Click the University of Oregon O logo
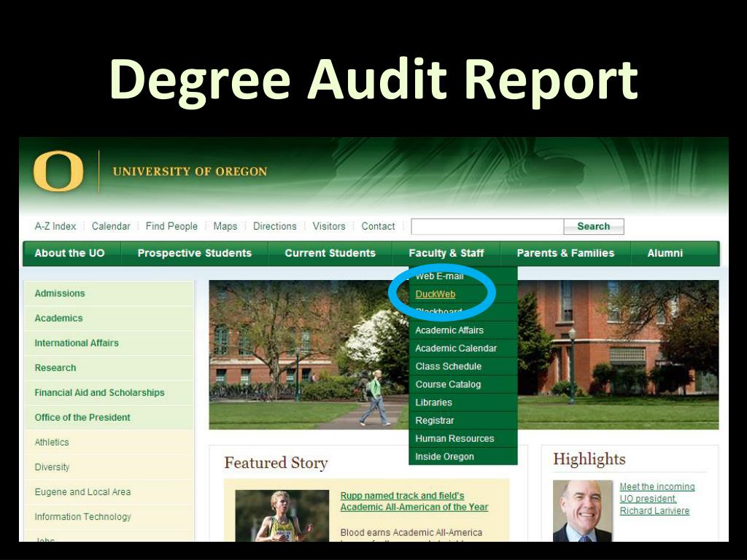Image resolution: width=747 pixels, height=560 pixels. pyautogui.click(x=58, y=171)
